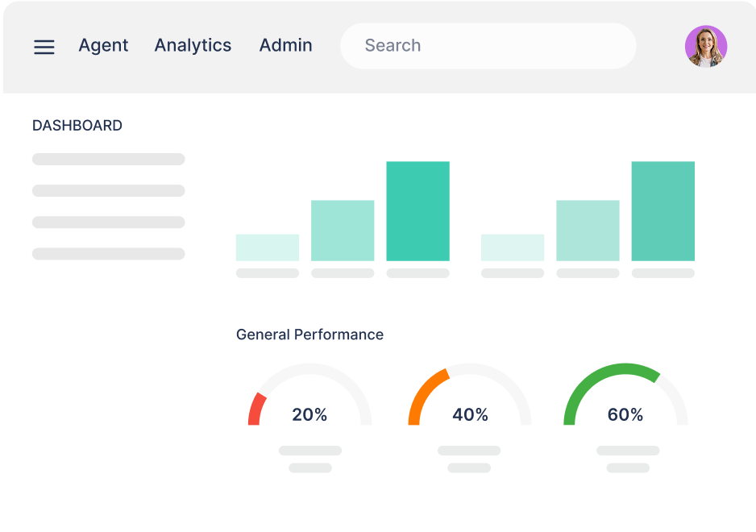Go to the Agent page
Viewport: 756px width, 532px height.
coord(103,45)
